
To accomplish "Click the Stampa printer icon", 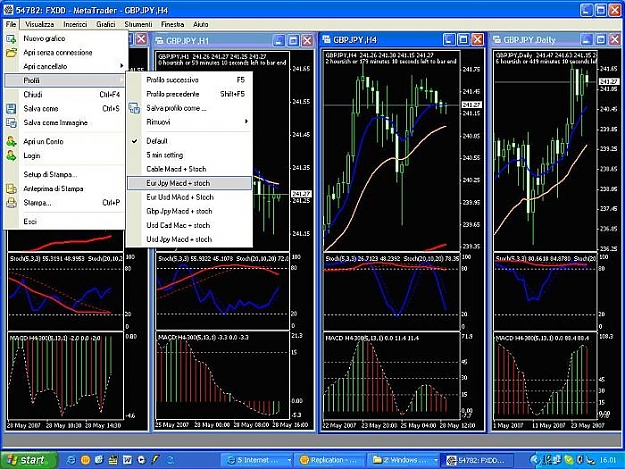I will 11,203.
